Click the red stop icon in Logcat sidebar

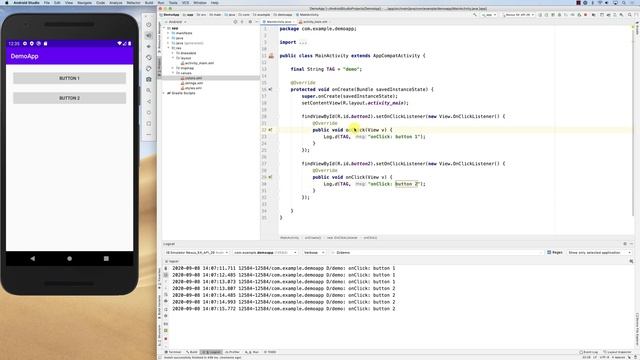point(166,339)
